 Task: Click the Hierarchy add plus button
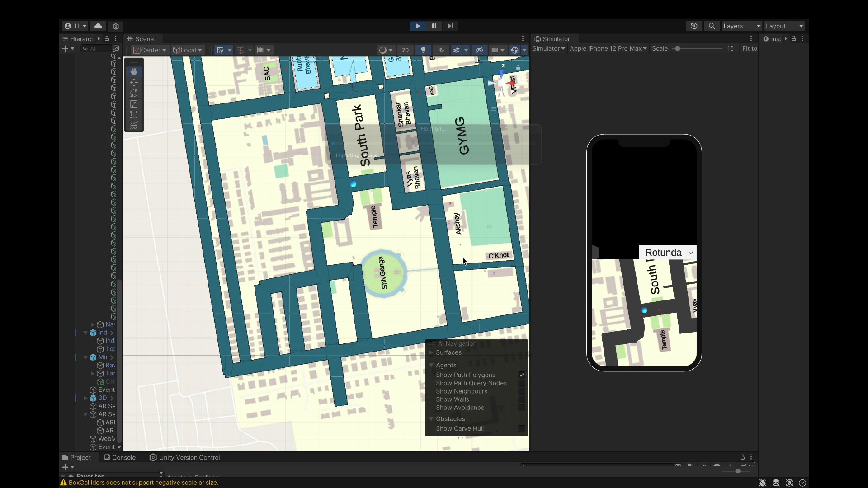pyautogui.click(x=65, y=48)
